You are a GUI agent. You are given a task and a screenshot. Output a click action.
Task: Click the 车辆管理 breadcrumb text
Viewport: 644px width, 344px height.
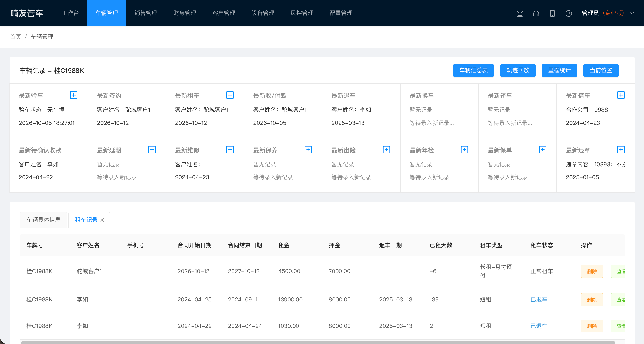pyautogui.click(x=42, y=37)
